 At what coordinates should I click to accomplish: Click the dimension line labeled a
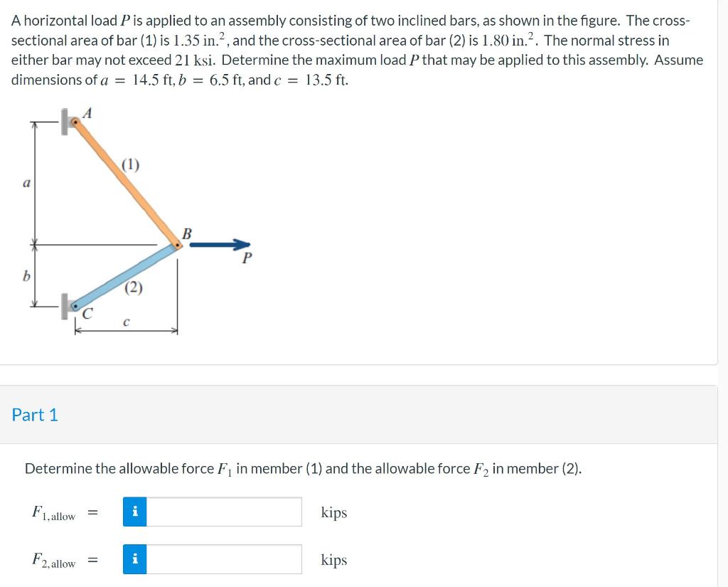click(33, 181)
